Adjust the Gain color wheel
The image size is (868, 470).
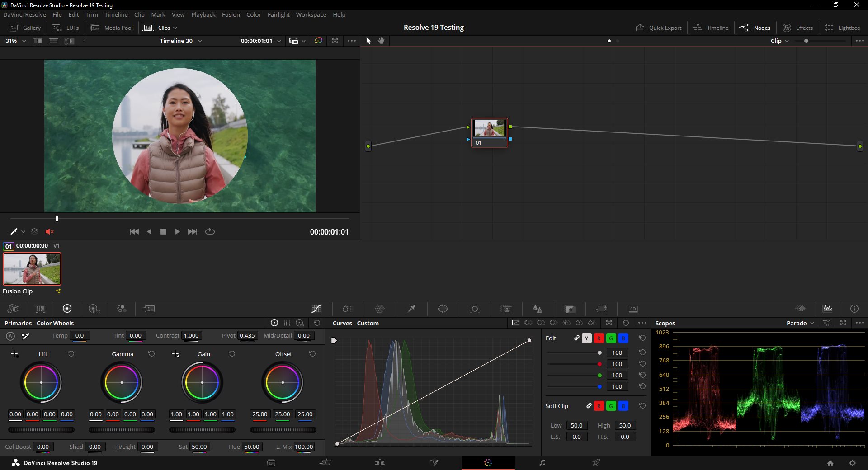coord(202,382)
